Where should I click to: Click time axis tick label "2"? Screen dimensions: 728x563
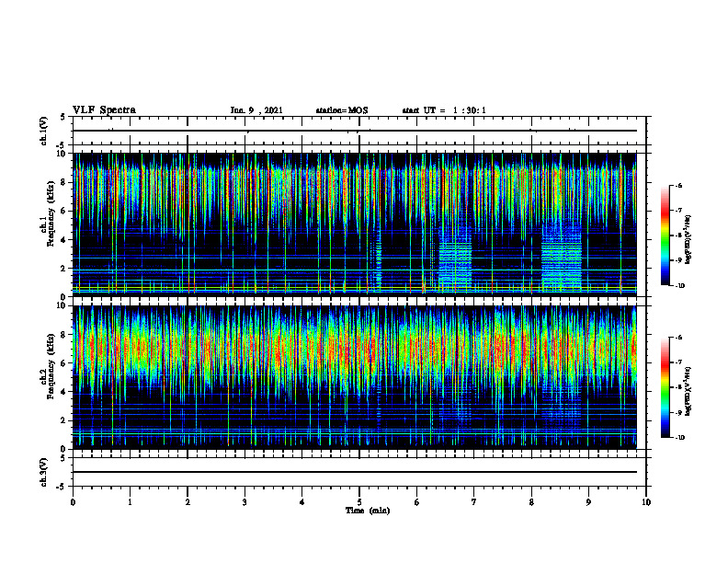pos(188,501)
